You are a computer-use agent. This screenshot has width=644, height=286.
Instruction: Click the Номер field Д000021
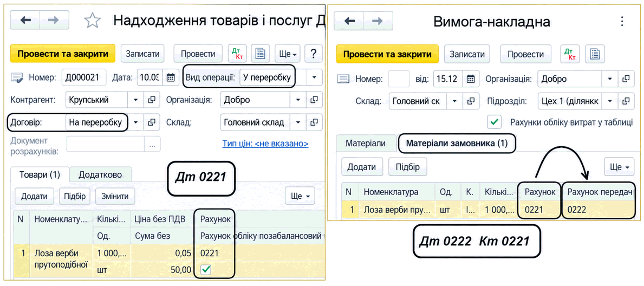[84, 77]
